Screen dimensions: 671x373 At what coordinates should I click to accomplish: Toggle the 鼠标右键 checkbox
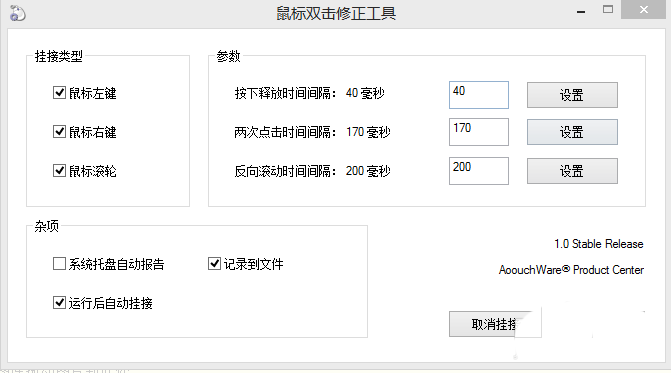59,132
